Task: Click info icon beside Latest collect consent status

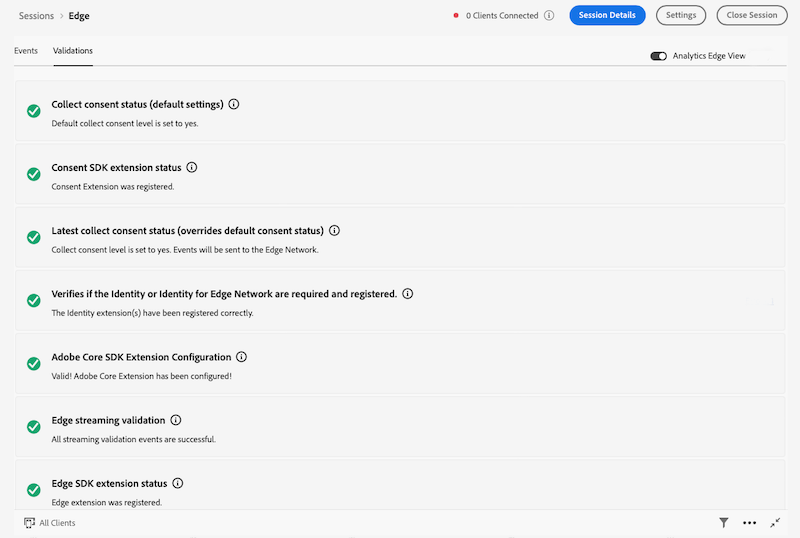Action: pyautogui.click(x=334, y=231)
